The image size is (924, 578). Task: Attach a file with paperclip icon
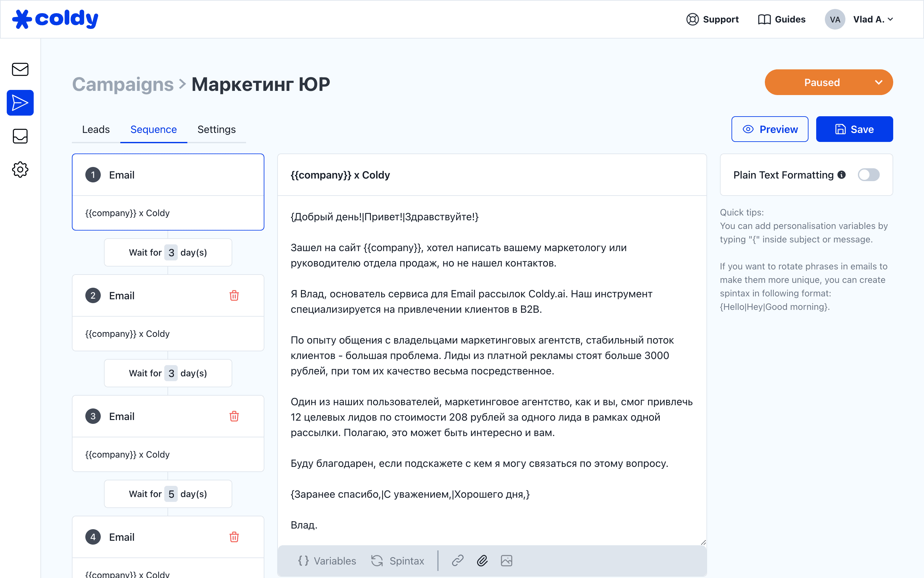coord(482,561)
